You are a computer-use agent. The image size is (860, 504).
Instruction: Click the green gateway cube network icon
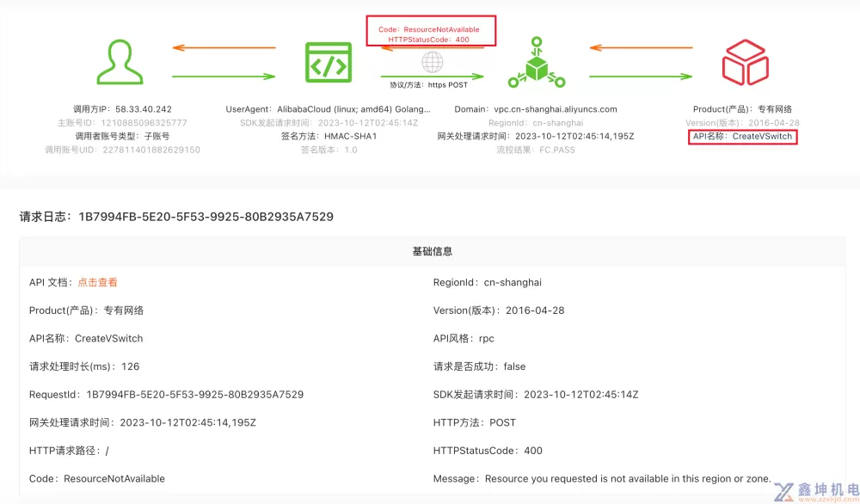click(536, 63)
